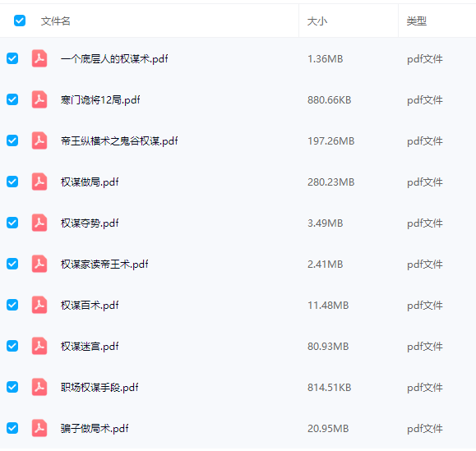Toggle the select-all checkbox beside 文件名

coord(20,21)
